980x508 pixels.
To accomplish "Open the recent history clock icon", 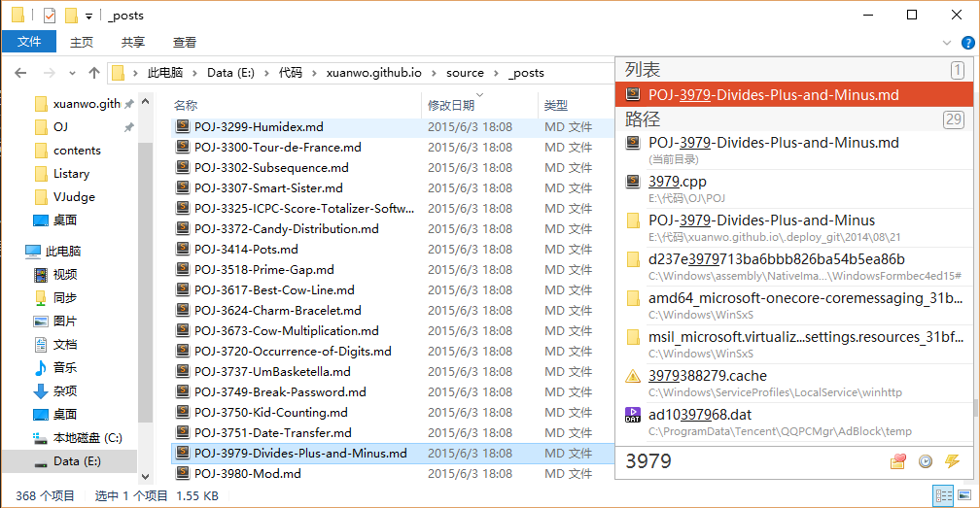I will (926, 461).
